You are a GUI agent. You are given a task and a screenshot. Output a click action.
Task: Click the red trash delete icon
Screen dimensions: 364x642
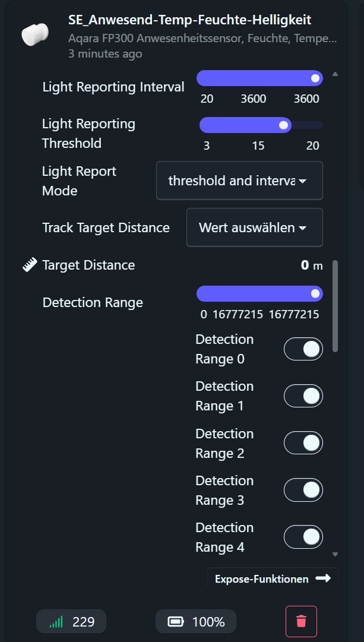point(301,621)
